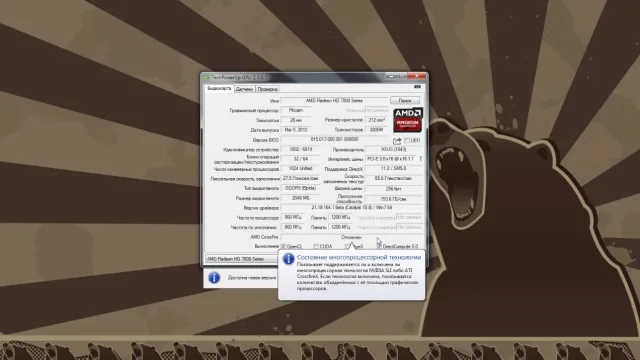Screen dimensions: 640x360
Task: Click the info icon in the tooltip balloon
Action: point(288,258)
